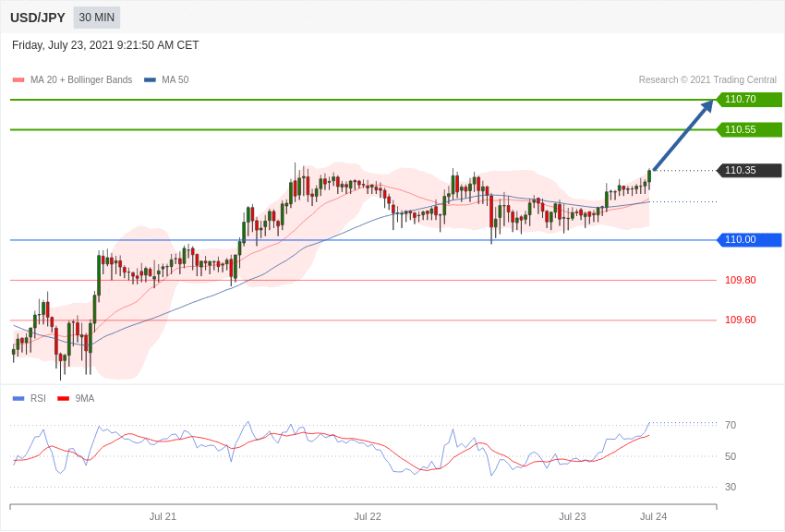Click the 109.80 red support label
Image resolution: width=785 pixels, height=532 pixels.
coord(741,280)
